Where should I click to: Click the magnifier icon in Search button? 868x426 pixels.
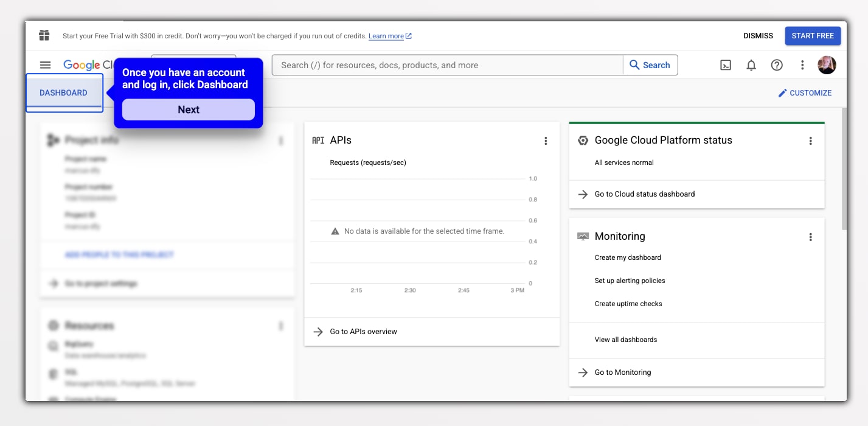click(634, 65)
